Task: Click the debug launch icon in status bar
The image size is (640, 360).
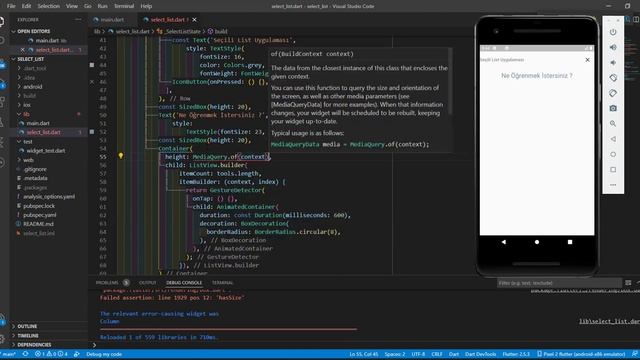Action: [77, 354]
